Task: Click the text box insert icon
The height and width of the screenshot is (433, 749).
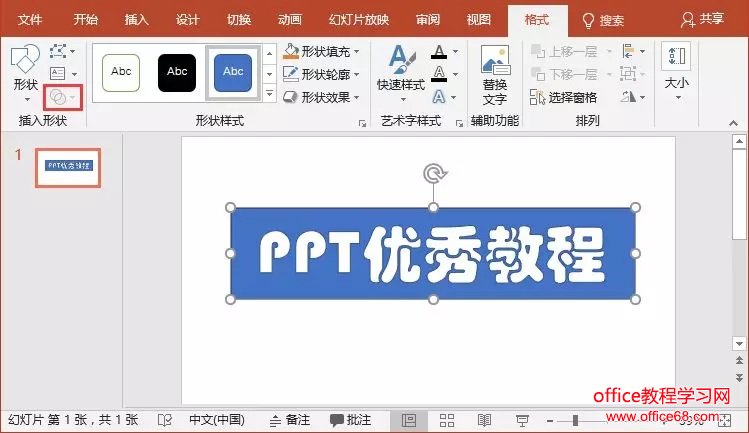Action: 58,74
